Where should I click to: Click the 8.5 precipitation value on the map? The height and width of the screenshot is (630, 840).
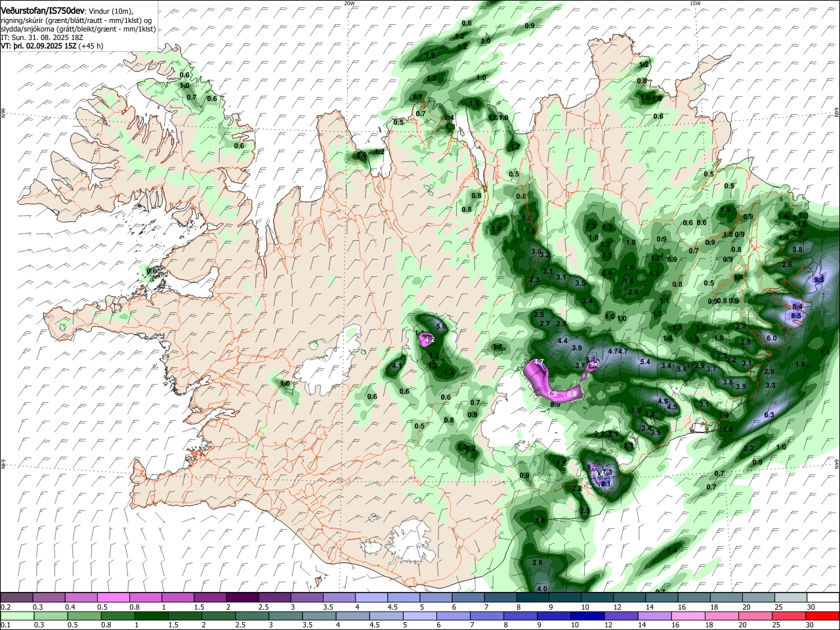tap(796, 316)
